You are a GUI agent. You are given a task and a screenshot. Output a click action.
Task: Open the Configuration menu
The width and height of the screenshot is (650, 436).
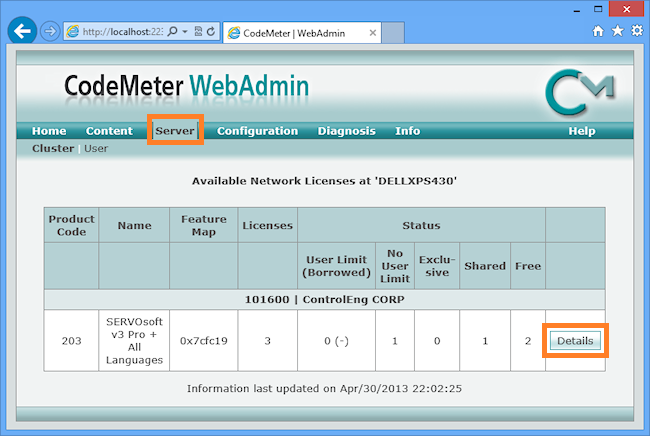pyautogui.click(x=257, y=131)
